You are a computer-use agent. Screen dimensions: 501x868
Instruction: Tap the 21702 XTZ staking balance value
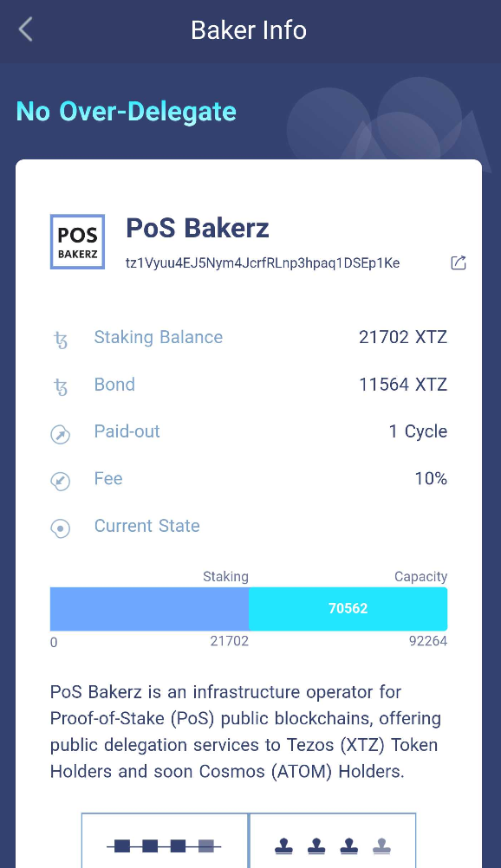[403, 337]
